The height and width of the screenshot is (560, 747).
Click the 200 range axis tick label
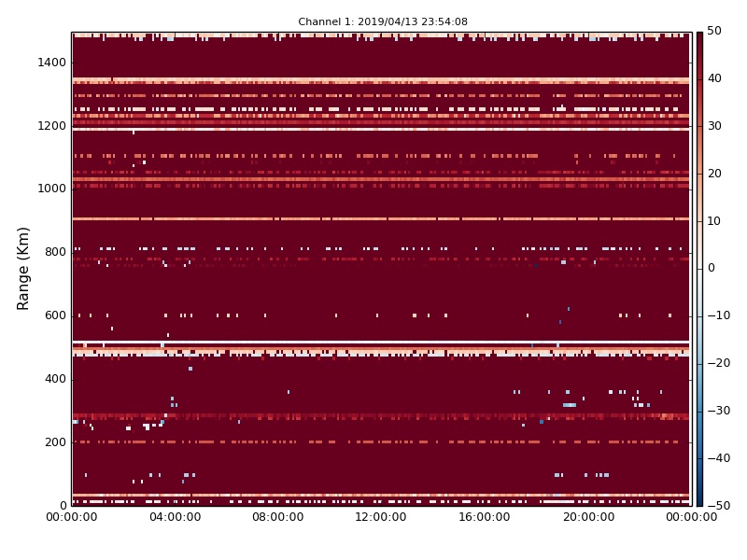(56, 441)
